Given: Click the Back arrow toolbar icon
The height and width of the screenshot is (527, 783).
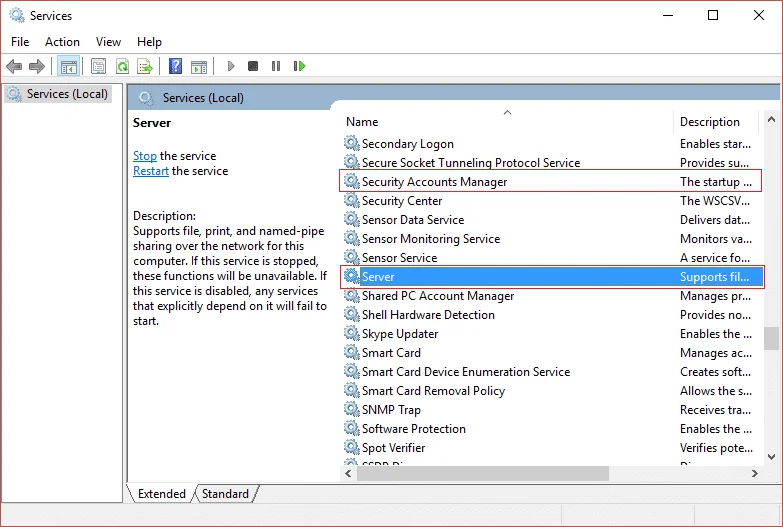Looking at the screenshot, I should pyautogui.click(x=14, y=66).
